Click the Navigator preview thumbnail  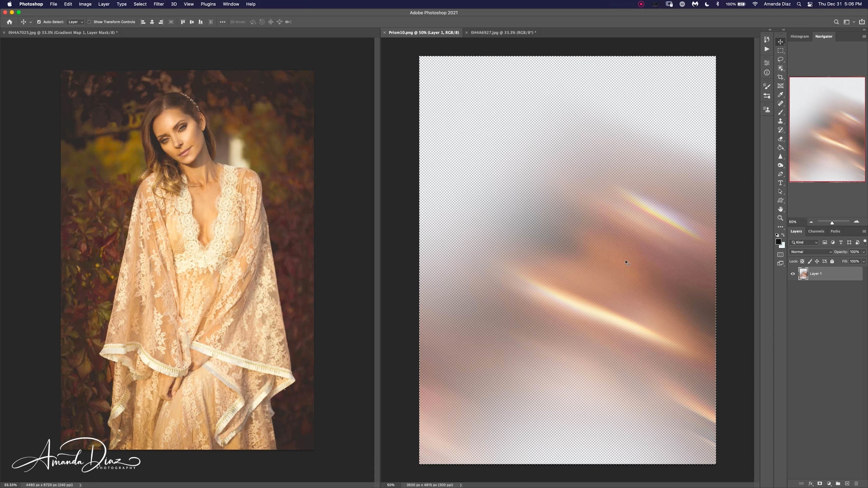pyautogui.click(x=827, y=129)
